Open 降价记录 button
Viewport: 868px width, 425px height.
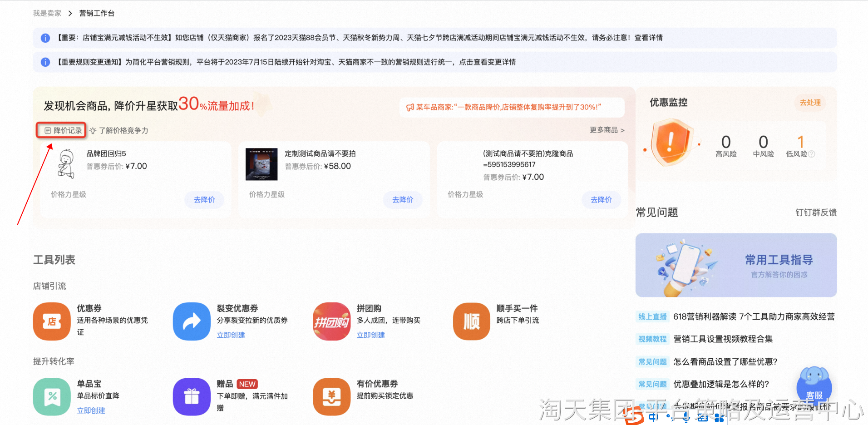click(x=61, y=131)
